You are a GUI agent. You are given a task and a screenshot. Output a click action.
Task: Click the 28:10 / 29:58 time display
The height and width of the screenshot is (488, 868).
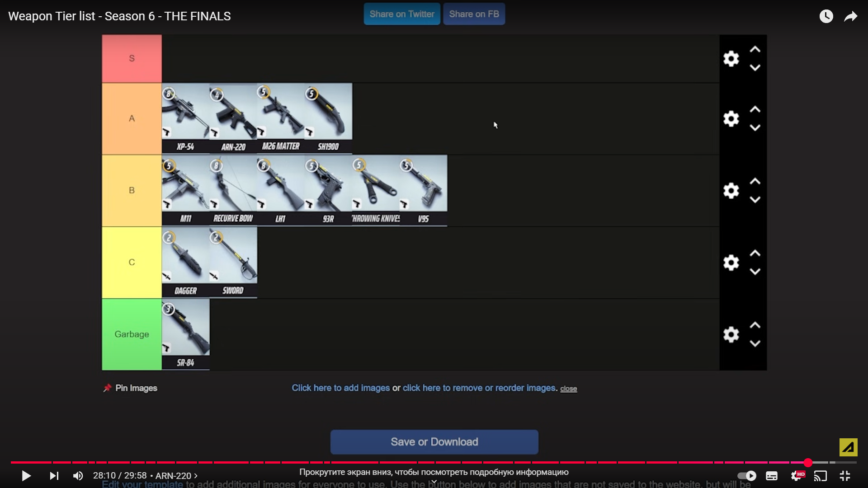[120, 476]
